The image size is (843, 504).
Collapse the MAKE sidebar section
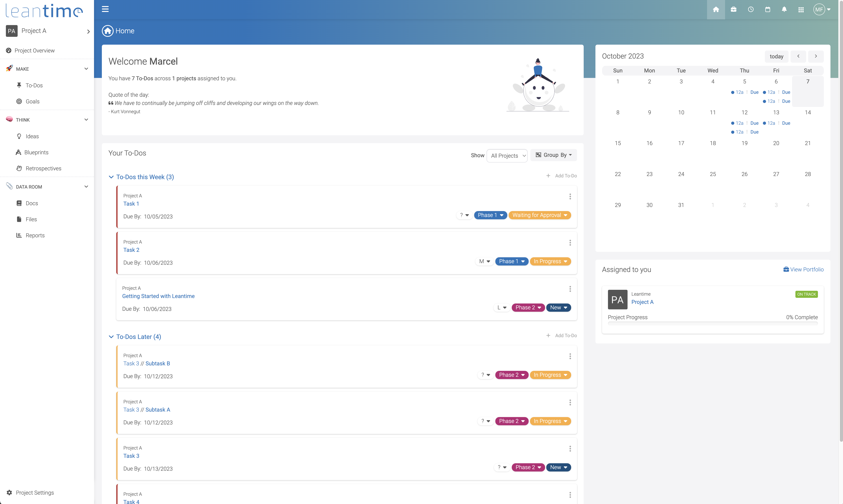pos(86,69)
